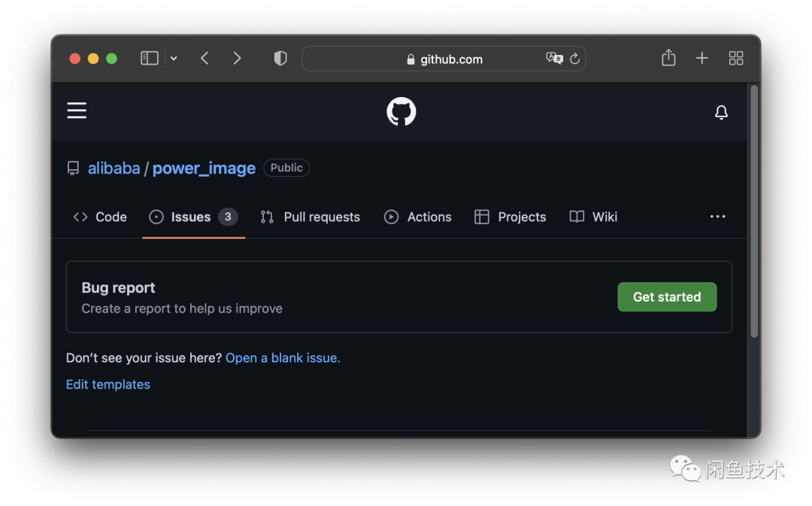Viewport: 812px width, 506px height.
Task: Switch to the Projects tab
Action: [x=510, y=217]
